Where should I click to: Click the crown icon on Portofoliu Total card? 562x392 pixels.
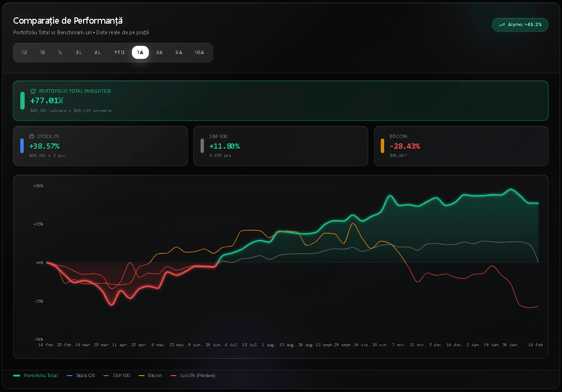click(x=33, y=90)
